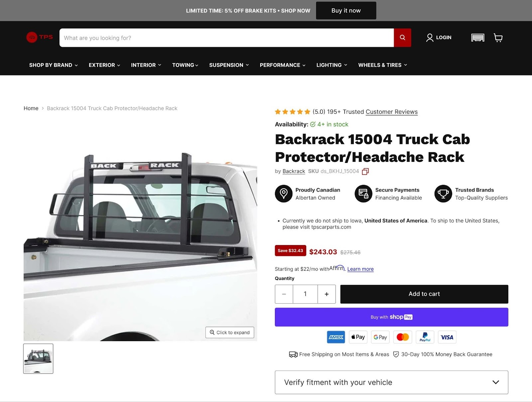This screenshot has width=532, height=402.
Task: Click the Apple Pay payment icon
Action: tap(358, 337)
